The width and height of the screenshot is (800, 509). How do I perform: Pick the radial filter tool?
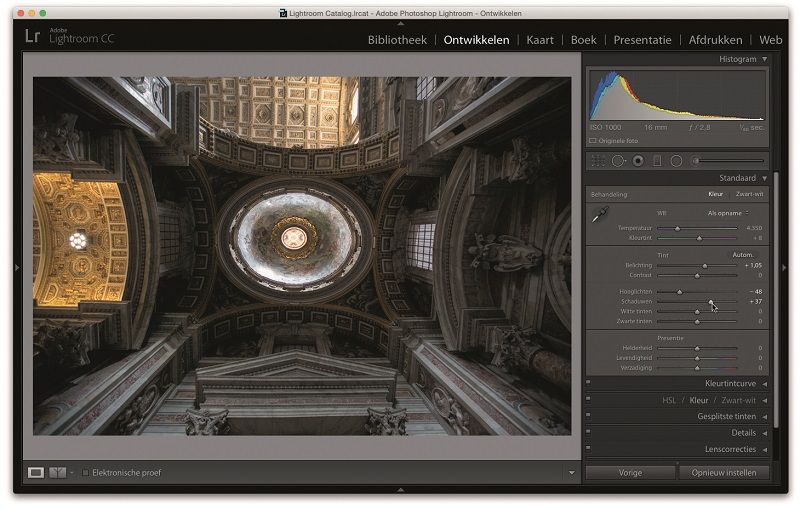pyautogui.click(x=676, y=160)
